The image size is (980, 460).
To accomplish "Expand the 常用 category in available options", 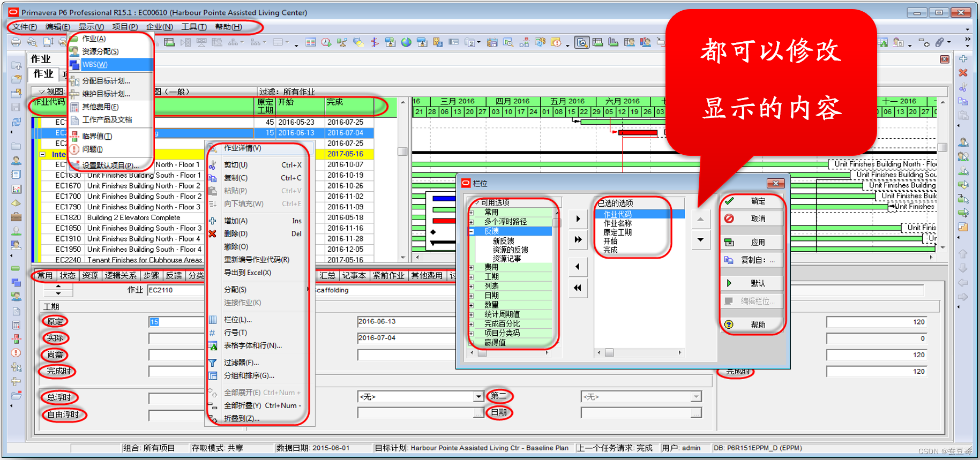I will point(472,213).
